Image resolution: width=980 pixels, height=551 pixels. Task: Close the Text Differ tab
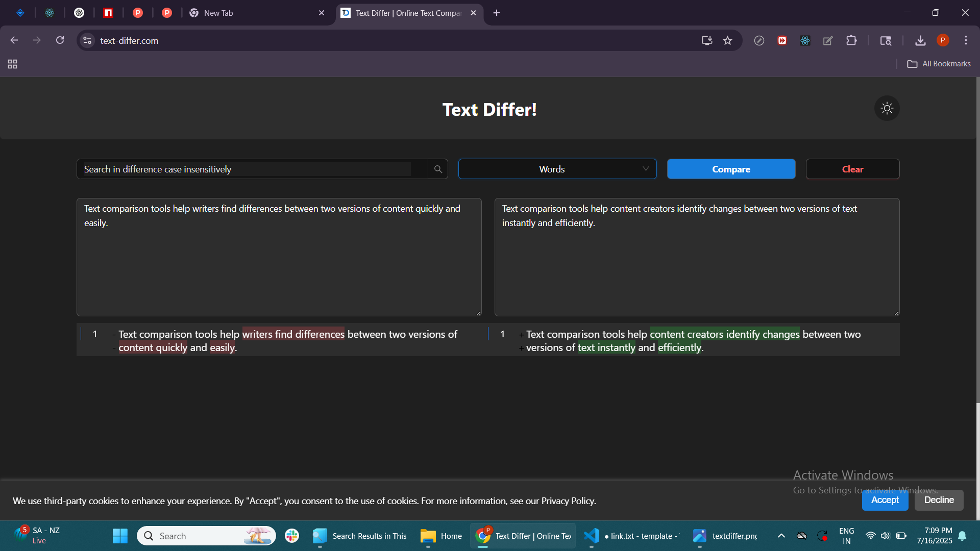[473, 13]
